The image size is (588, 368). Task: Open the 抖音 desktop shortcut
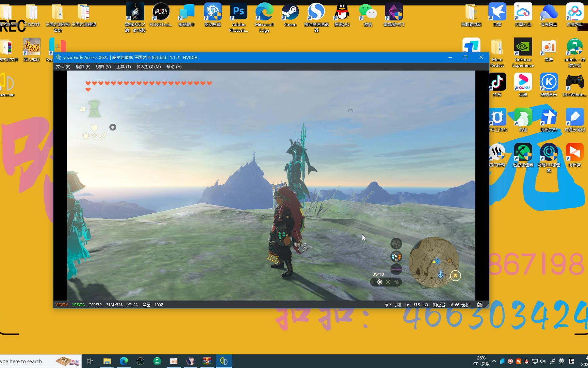(497, 85)
